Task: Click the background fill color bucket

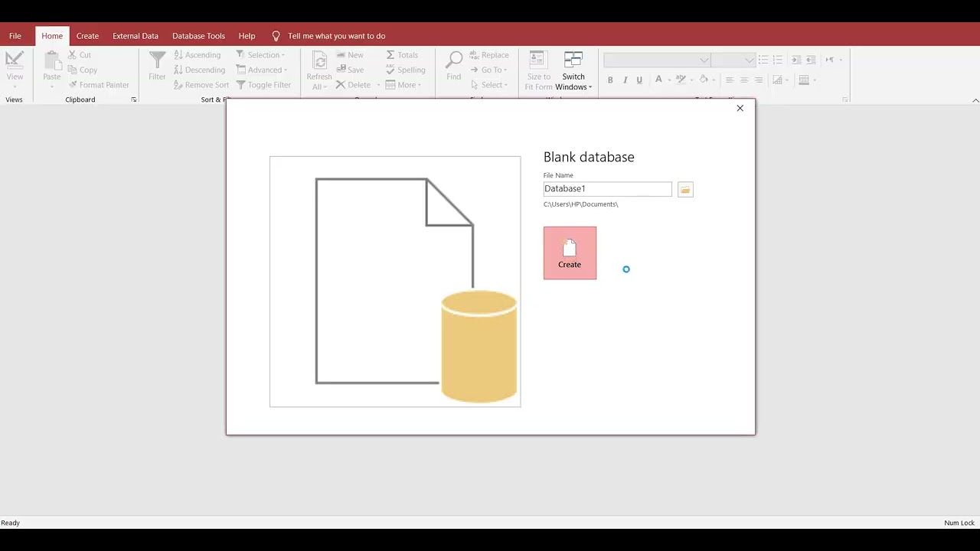Action: click(x=704, y=80)
